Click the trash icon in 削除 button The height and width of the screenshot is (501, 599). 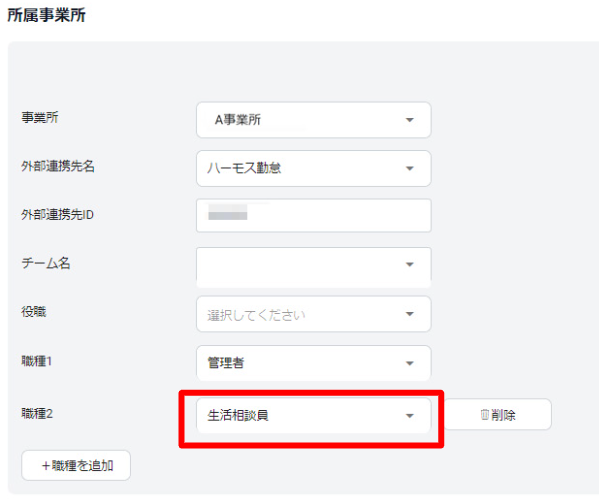coord(484,415)
